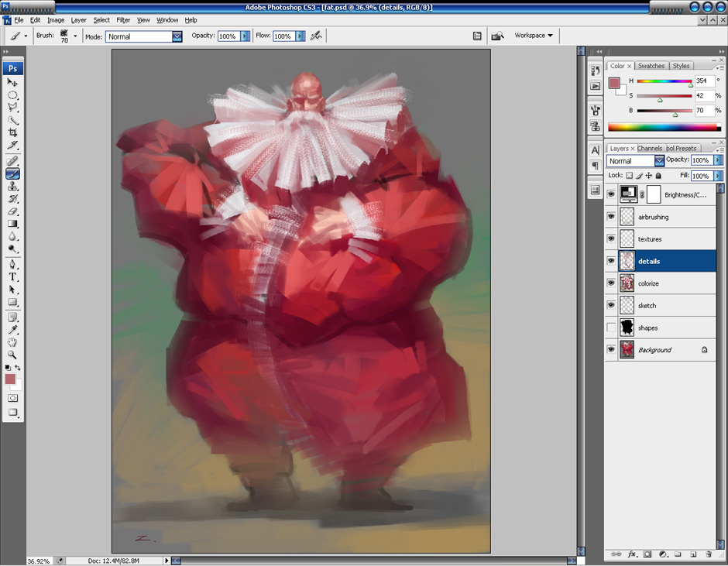Expand the Workspace dropdown
The image size is (728, 566).
click(534, 36)
